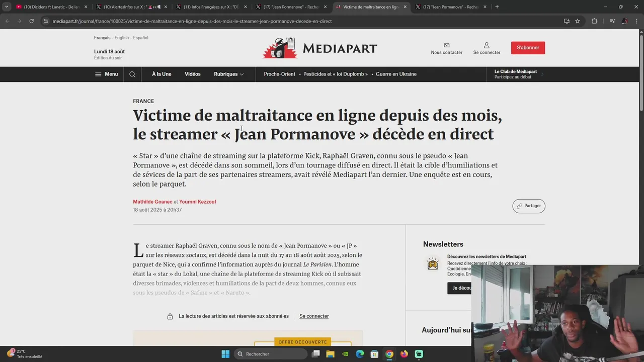Open the hamburger Menu
This screenshot has width=644, height=362.
[106, 74]
